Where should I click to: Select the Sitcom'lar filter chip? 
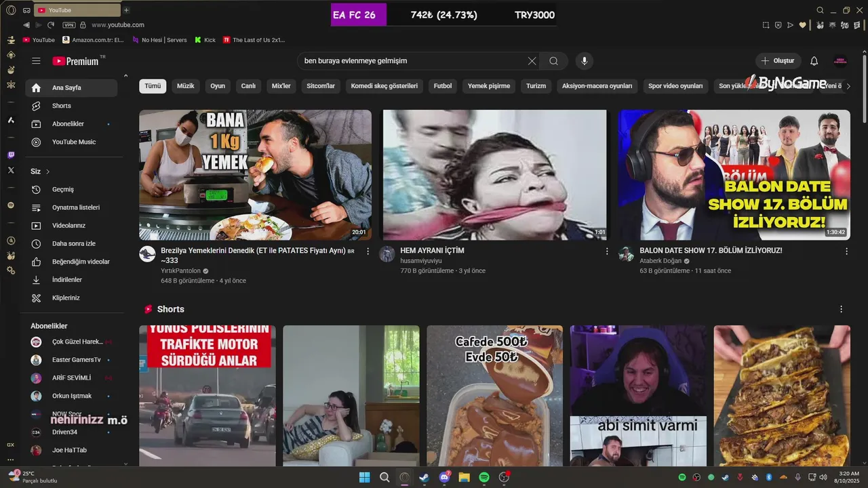[321, 86]
